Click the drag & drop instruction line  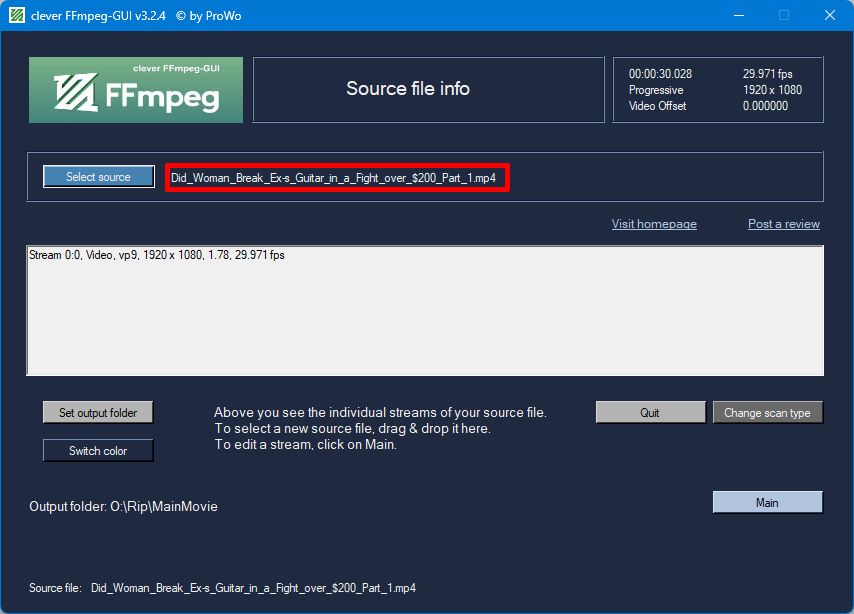tap(352, 428)
